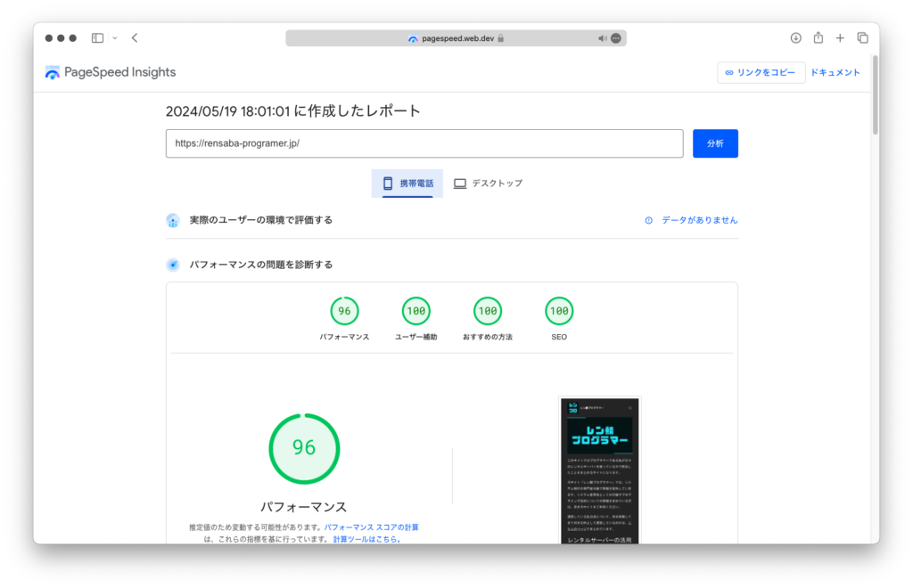913x588 pixels.
Task: Mute the tab audio speaker icon
Action: (x=602, y=38)
